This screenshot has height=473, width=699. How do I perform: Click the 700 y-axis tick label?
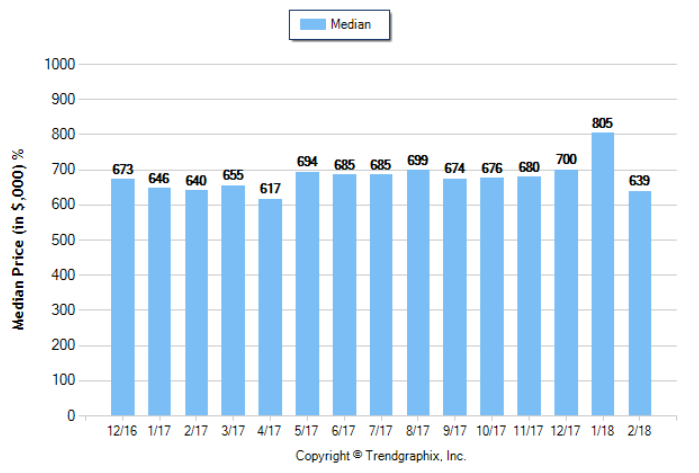coord(63,169)
